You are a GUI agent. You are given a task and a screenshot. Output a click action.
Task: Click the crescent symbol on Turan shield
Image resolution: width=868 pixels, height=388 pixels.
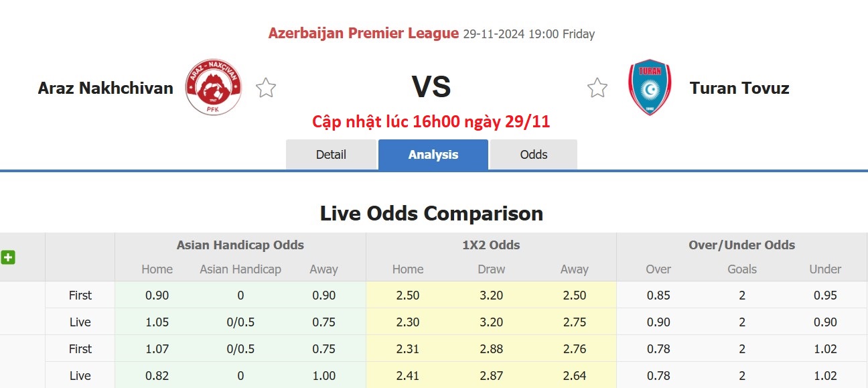click(648, 90)
